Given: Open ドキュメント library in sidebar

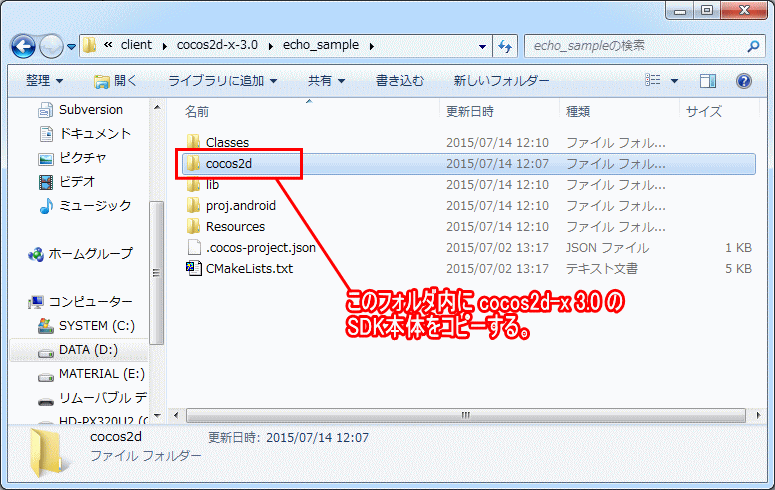Looking at the screenshot, I should (x=95, y=134).
